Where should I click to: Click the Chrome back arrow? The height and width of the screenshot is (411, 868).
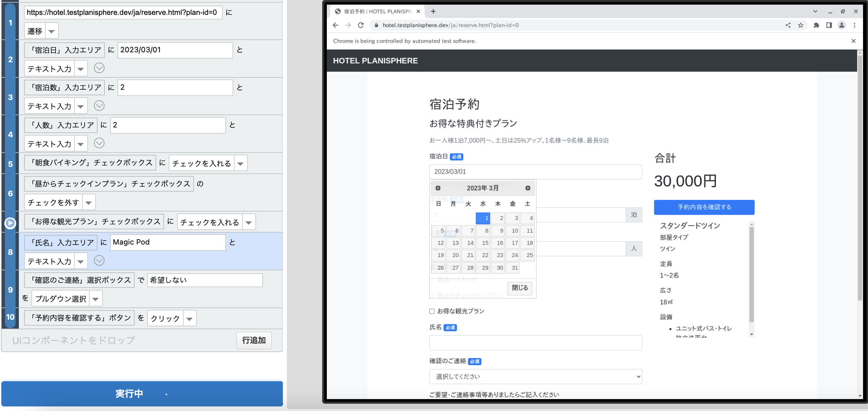point(335,25)
